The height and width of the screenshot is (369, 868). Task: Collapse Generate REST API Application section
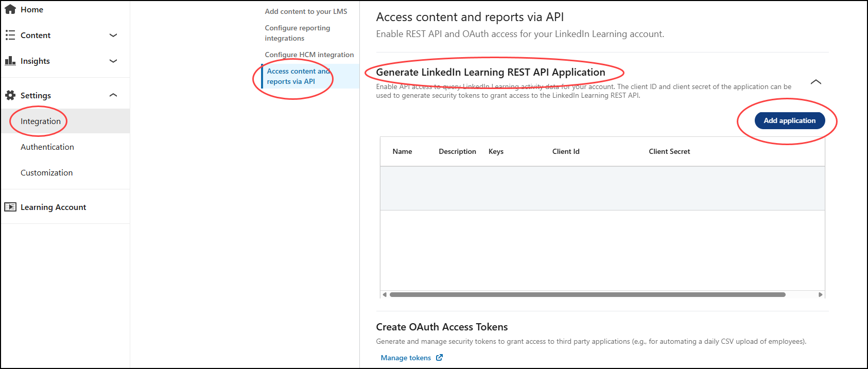pos(815,82)
